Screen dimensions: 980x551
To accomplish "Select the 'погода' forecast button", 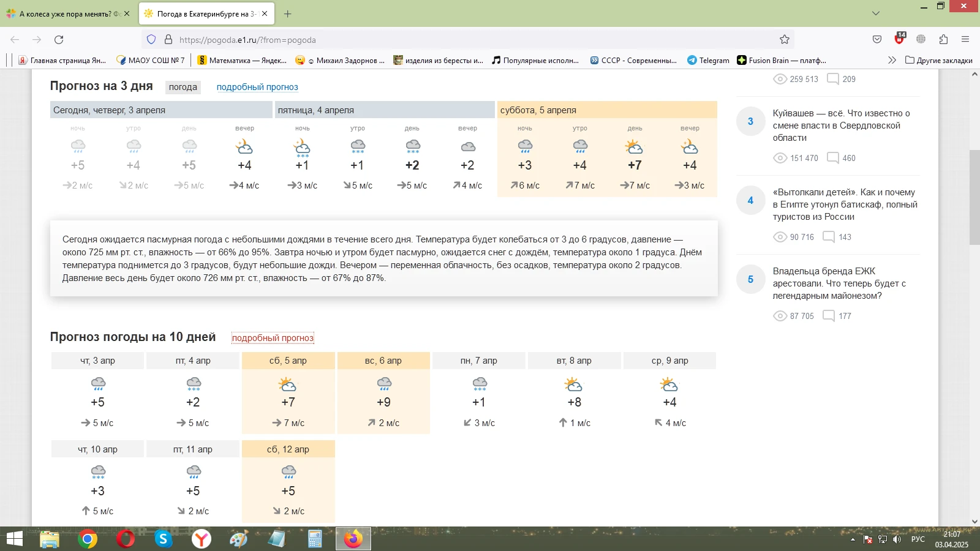I will pyautogui.click(x=183, y=87).
